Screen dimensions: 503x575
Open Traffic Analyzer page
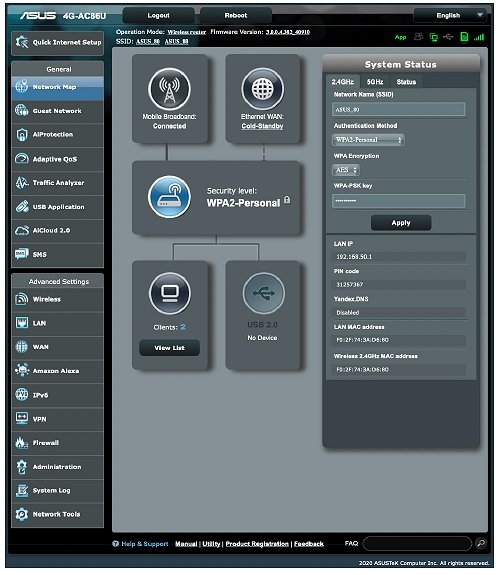[x=58, y=183]
